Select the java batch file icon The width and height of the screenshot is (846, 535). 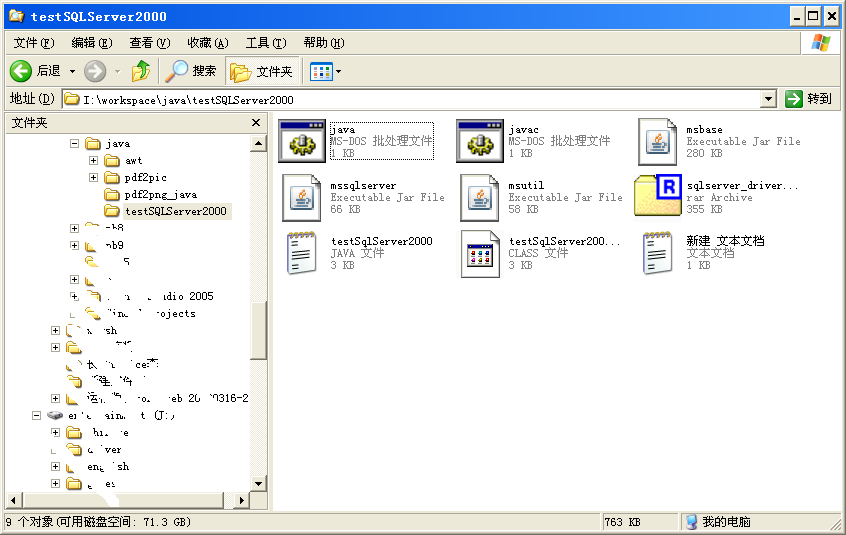(x=302, y=141)
